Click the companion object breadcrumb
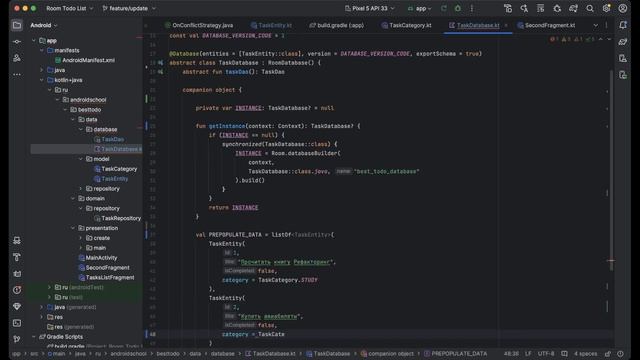The height and width of the screenshot is (360, 640). coord(387,354)
